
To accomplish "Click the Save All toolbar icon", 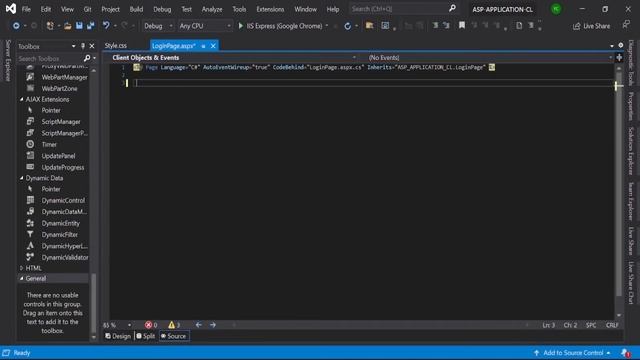I will (x=91, y=26).
